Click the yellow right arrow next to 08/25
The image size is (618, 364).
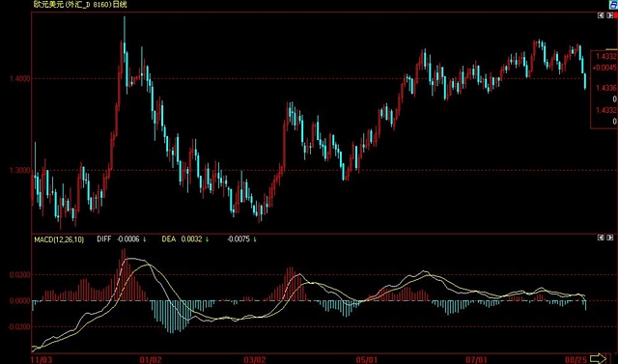click(599, 358)
